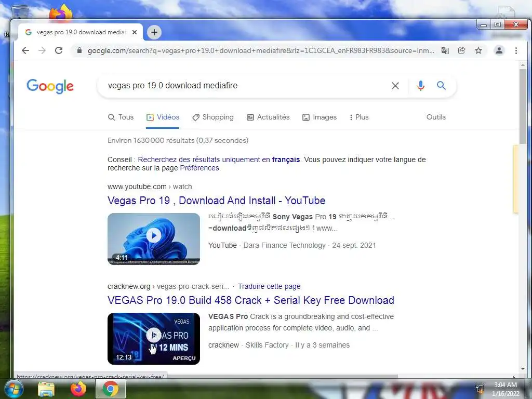This screenshot has width=532, height=399.
Task: Expand the Plus more options menu
Action: (359, 117)
